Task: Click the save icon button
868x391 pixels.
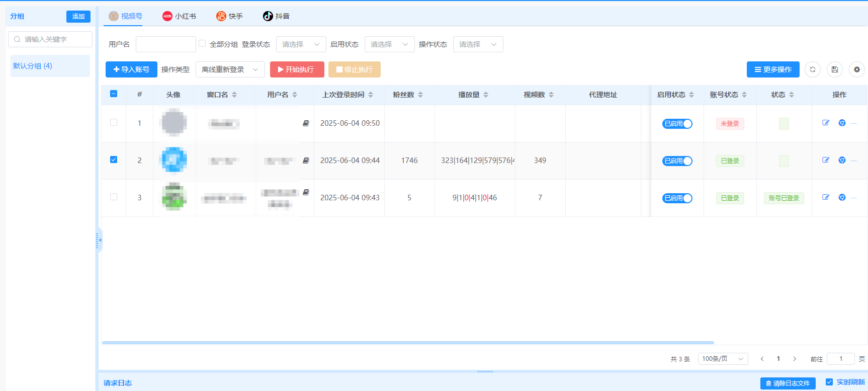Action: coord(835,69)
